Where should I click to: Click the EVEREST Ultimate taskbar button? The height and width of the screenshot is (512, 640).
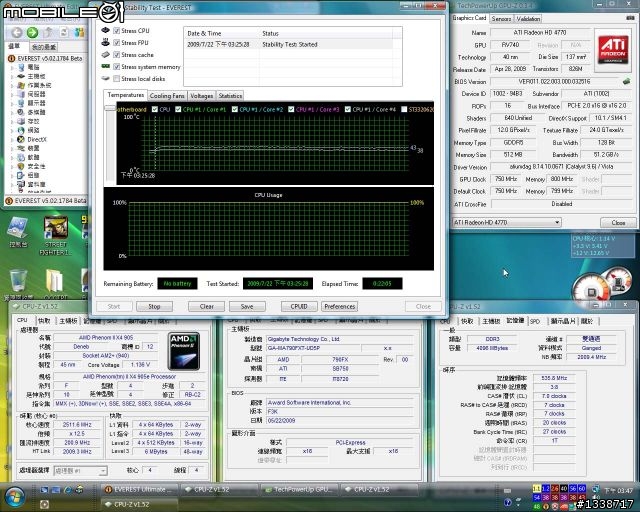(140, 489)
